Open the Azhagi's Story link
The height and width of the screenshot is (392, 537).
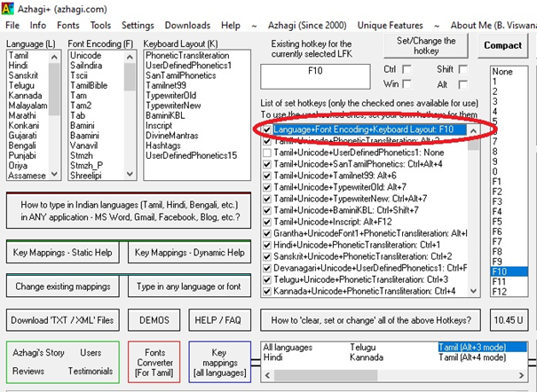click(38, 353)
